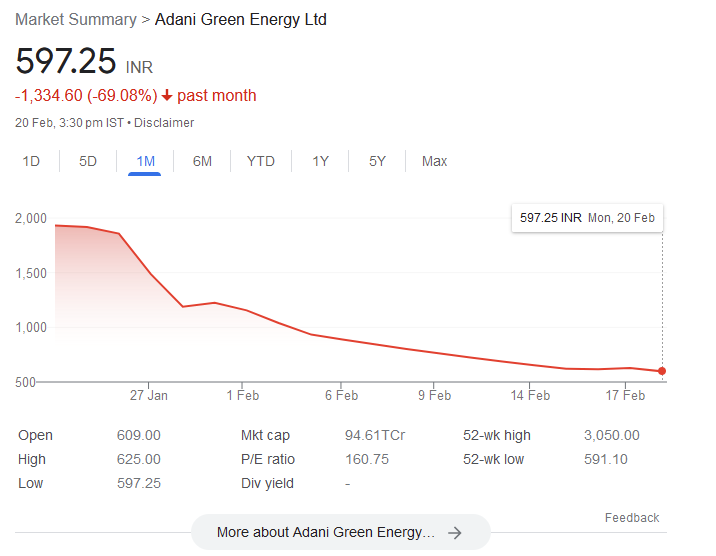Switch to the YTD range tab
The image size is (716, 556).
(260, 161)
